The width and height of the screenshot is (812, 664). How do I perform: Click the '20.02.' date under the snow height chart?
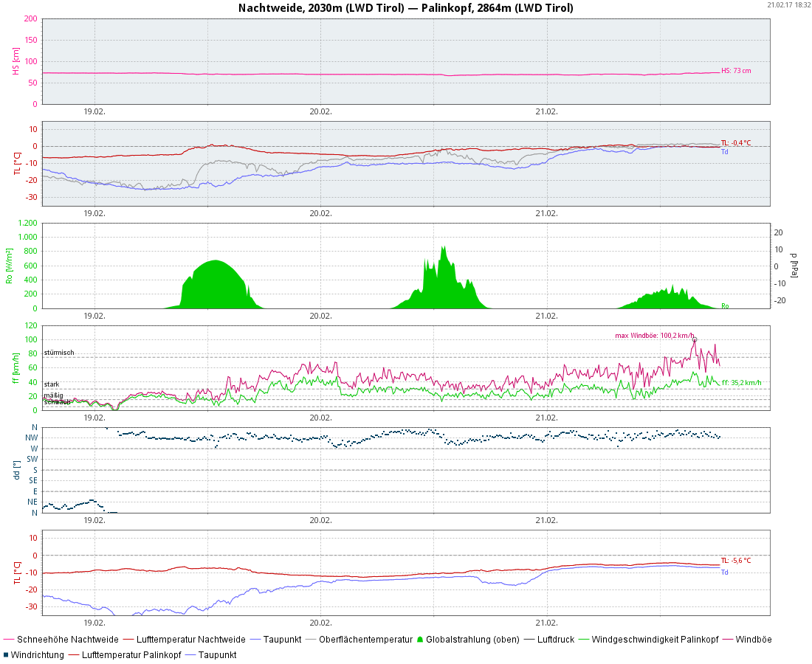pos(320,111)
